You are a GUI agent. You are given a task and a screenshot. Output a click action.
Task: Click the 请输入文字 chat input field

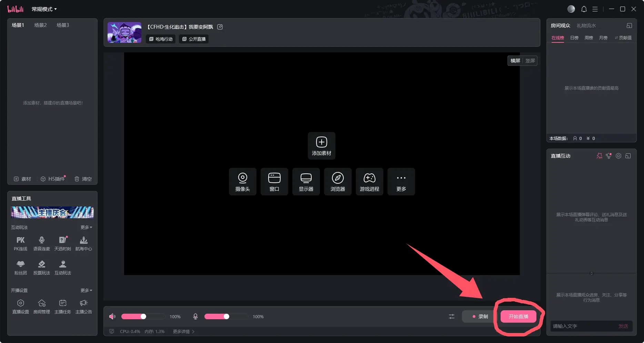(583, 326)
